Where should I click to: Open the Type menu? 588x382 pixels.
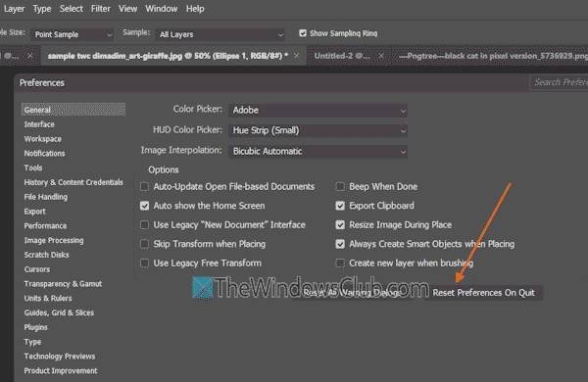pyautogui.click(x=42, y=9)
